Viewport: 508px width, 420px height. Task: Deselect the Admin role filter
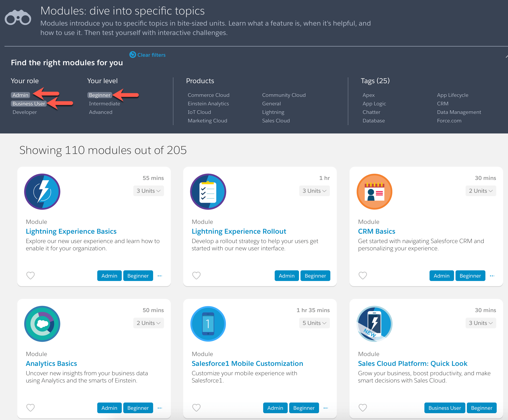(20, 95)
